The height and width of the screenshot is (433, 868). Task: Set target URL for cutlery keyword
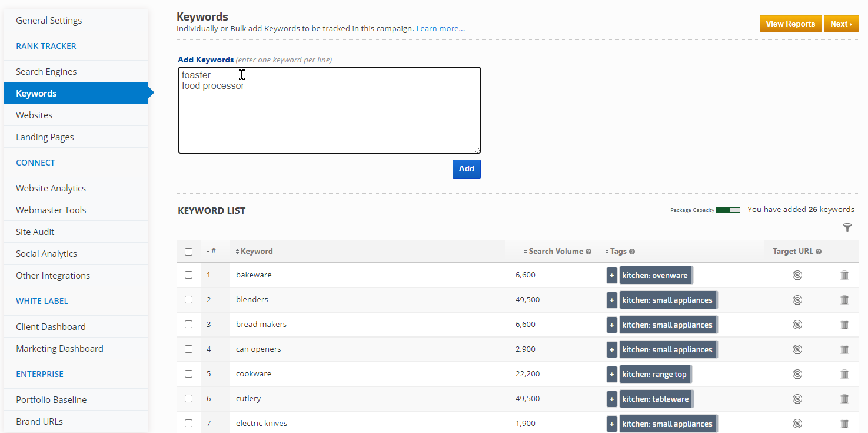797,399
